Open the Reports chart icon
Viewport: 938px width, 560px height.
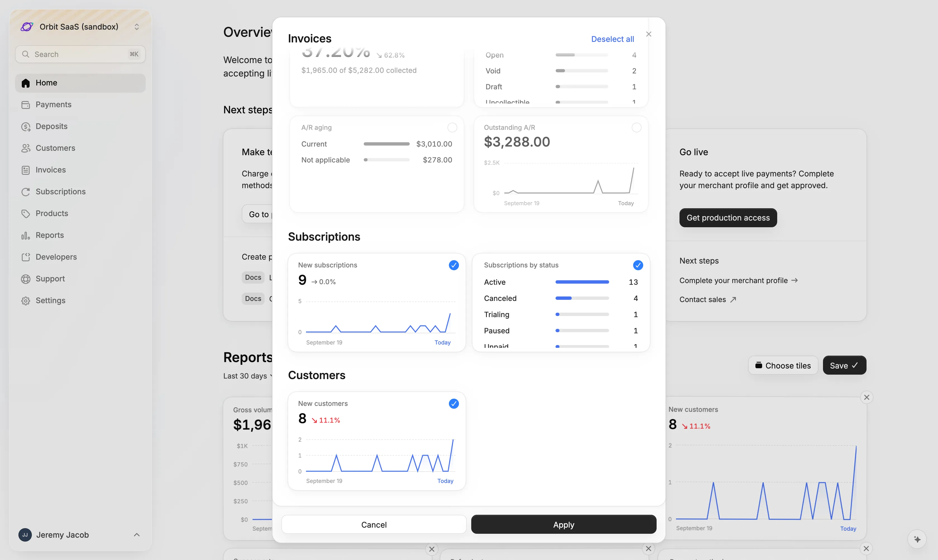tap(26, 235)
